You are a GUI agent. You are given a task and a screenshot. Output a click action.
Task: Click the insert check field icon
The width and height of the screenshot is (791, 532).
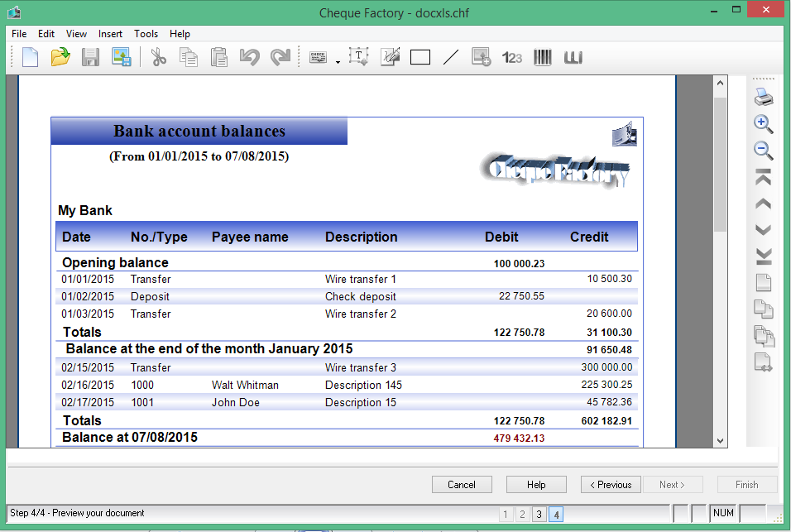click(318, 57)
